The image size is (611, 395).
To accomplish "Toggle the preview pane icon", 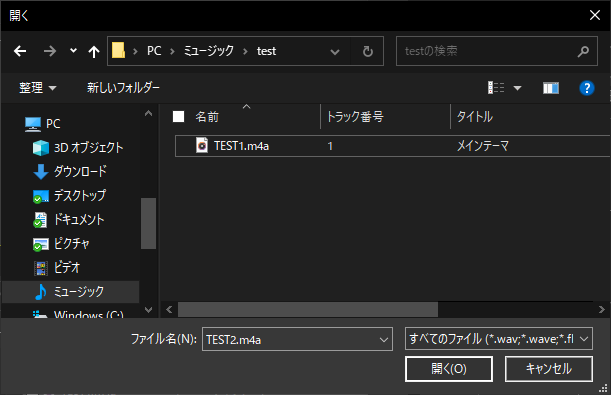I will [x=551, y=88].
